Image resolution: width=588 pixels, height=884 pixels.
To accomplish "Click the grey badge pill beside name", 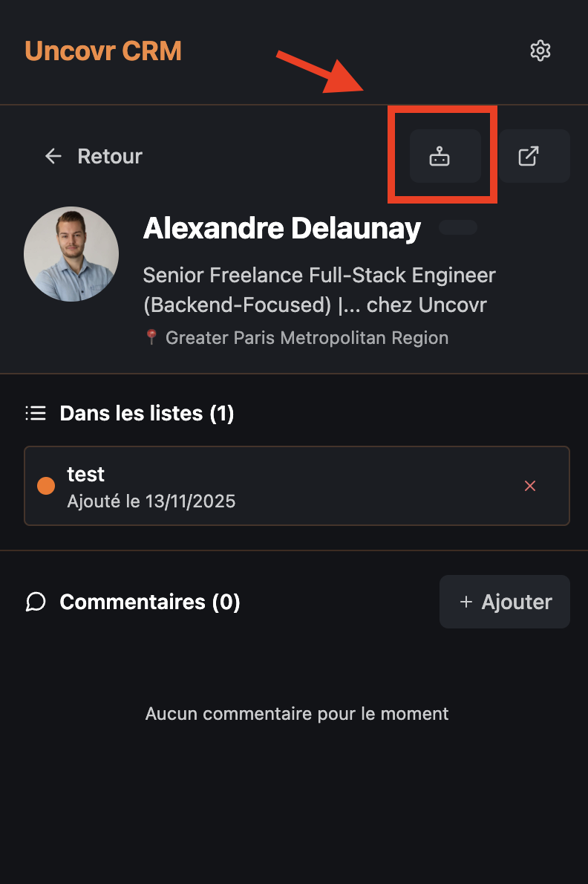I will coord(457,227).
